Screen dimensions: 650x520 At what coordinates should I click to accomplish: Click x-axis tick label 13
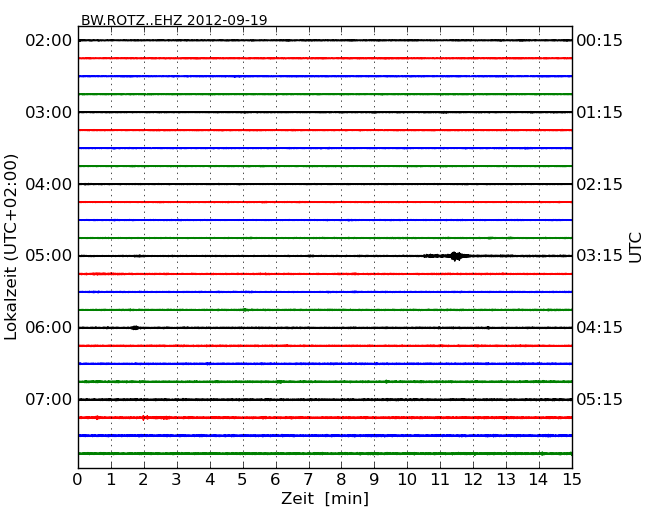coord(506,480)
